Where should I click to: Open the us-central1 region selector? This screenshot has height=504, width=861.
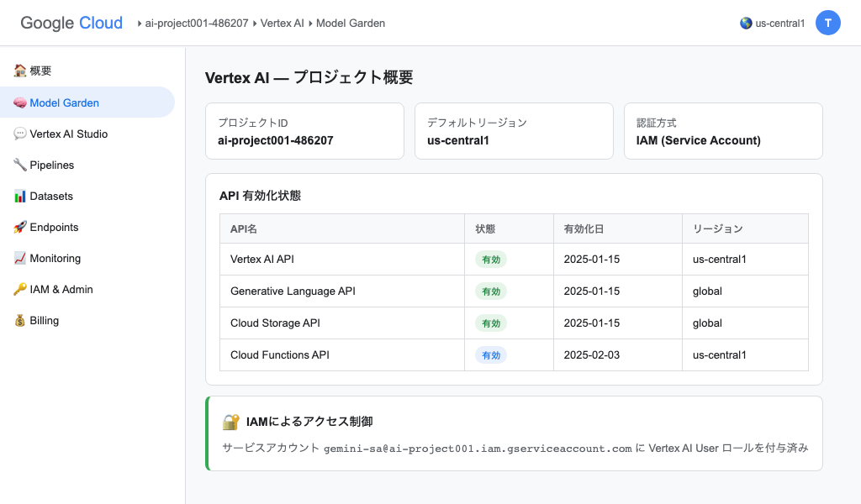click(x=772, y=23)
